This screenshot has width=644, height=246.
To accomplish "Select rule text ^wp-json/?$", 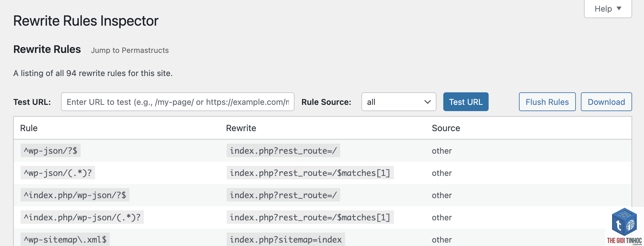I will click(51, 151).
